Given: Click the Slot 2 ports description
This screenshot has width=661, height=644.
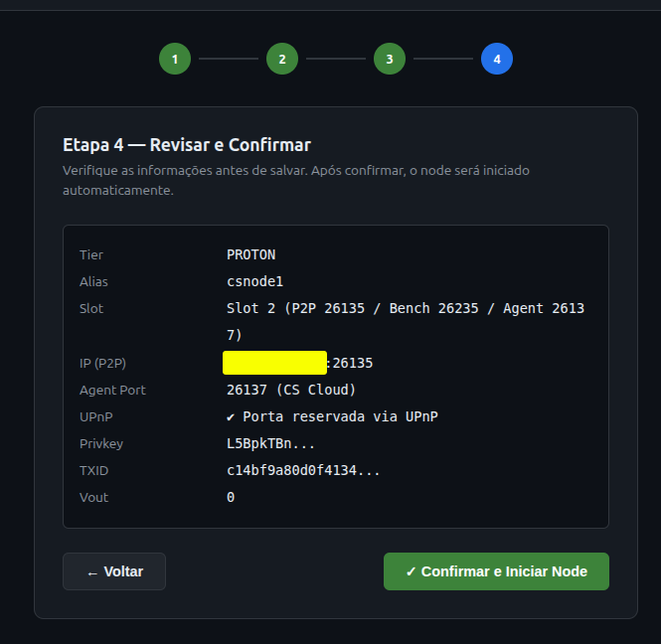Looking at the screenshot, I should click(406, 322).
